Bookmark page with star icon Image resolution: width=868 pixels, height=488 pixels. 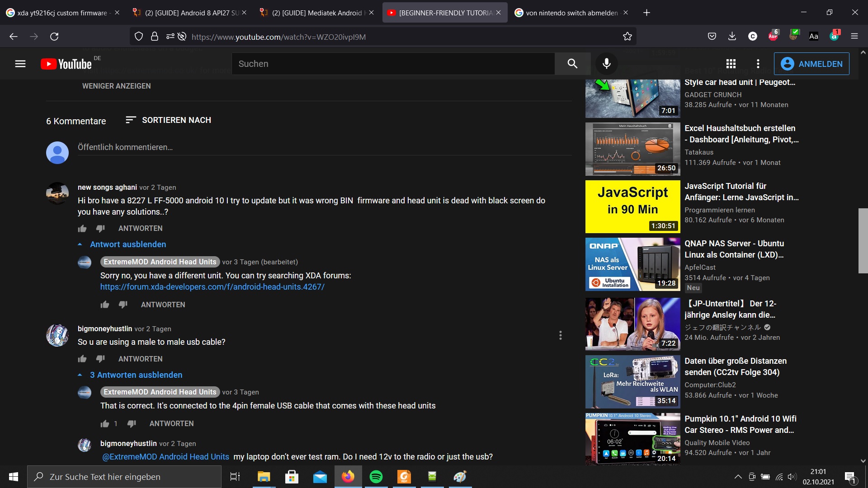click(627, 37)
